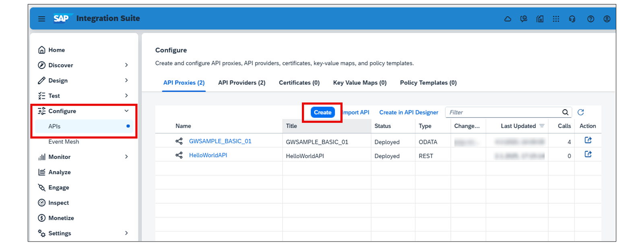
Task: Click Create in API Designer
Action: 409,113
